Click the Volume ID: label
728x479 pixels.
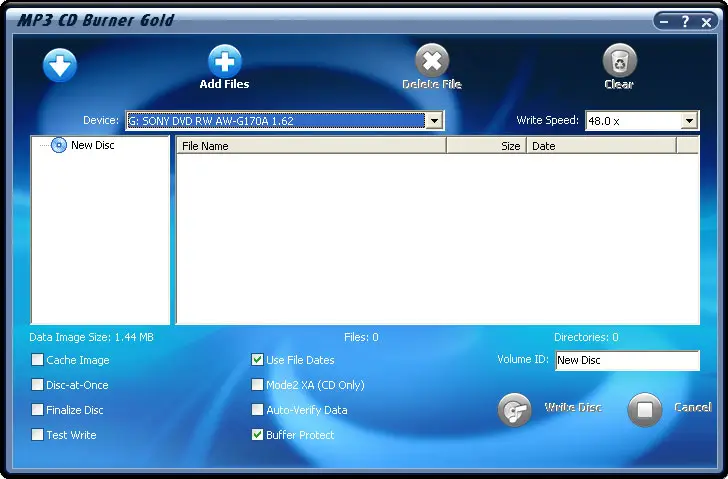(x=523, y=359)
